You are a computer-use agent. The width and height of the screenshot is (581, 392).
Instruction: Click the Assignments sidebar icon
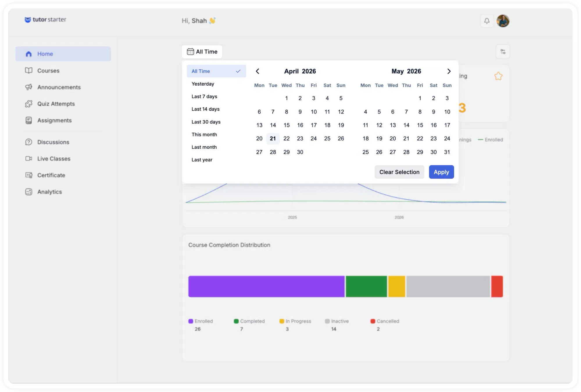[28, 120]
